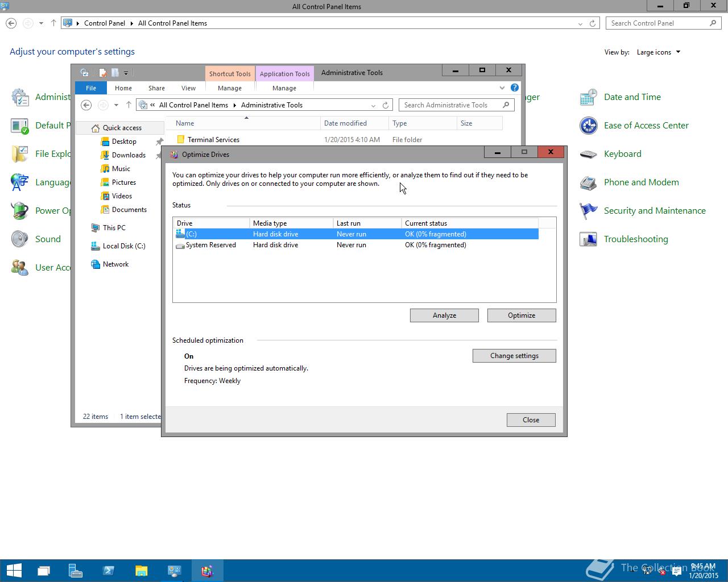Open the Share ribbon tab
The height and width of the screenshot is (582, 728).
(156, 88)
